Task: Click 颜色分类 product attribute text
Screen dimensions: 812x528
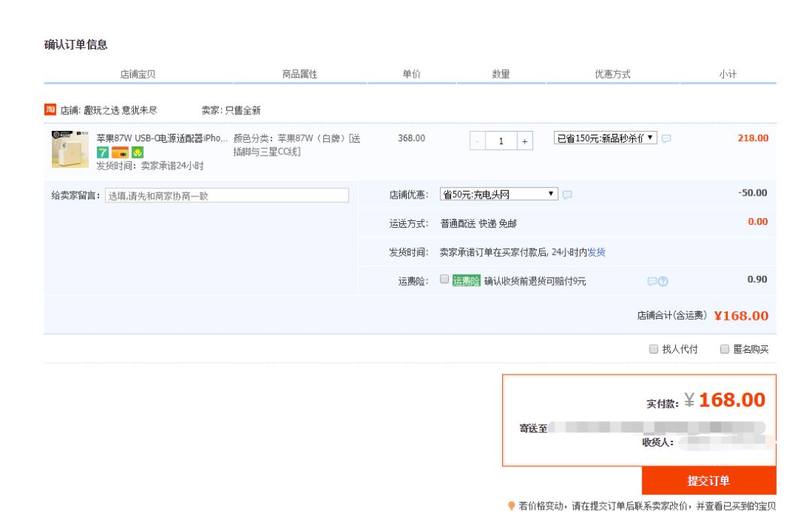Action: pyautogui.click(x=297, y=144)
